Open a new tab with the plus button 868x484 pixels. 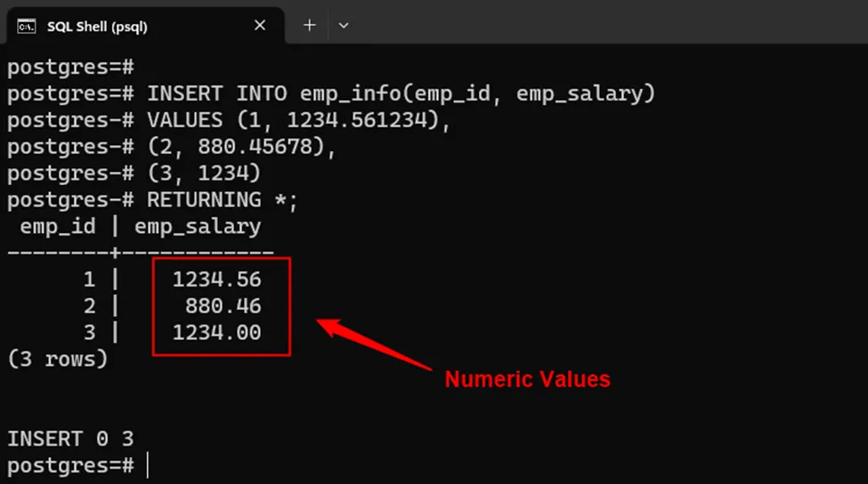(310, 25)
